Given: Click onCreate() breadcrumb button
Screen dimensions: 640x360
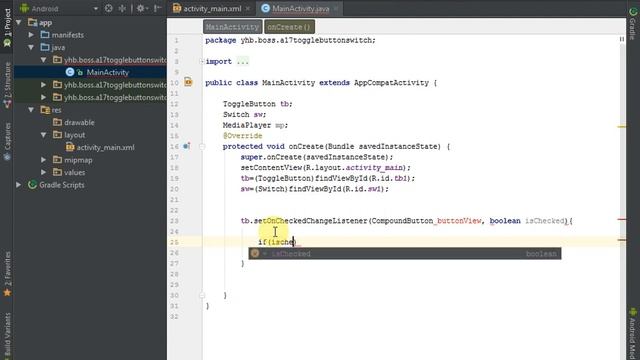Looking at the screenshot, I should coord(289,27).
